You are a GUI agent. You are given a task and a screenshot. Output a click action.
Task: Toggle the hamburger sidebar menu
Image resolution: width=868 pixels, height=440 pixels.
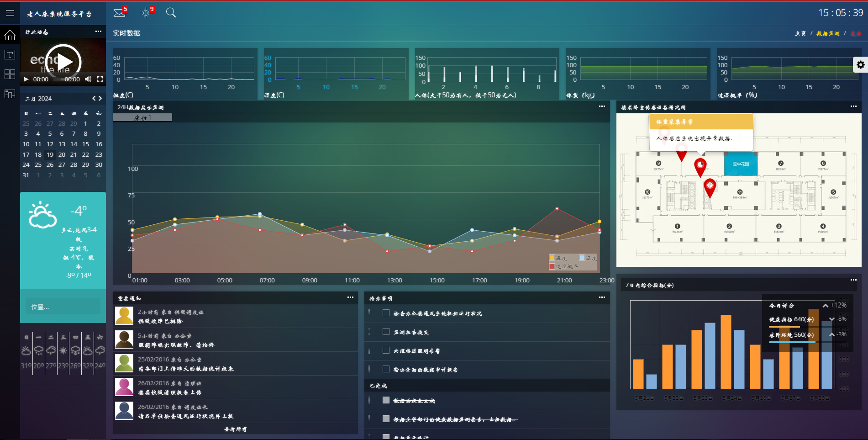(x=10, y=13)
